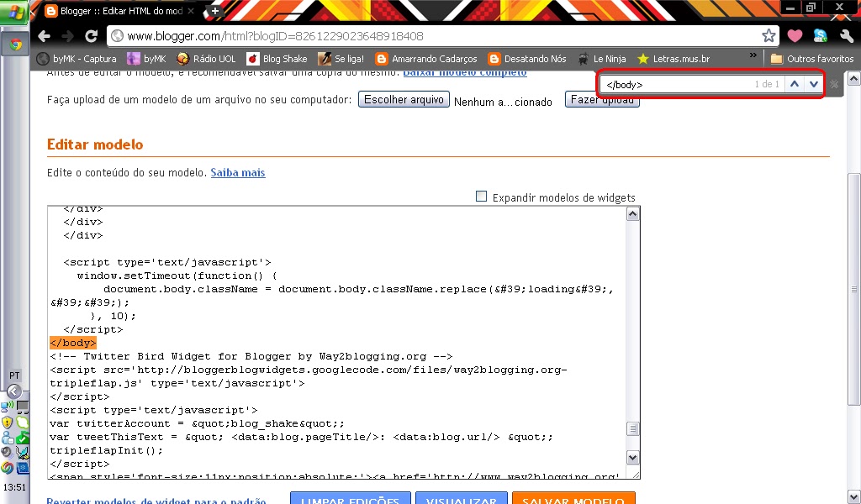The height and width of the screenshot is (504, 861).
Task: Click the VISUALIZAR button
Action: 462,500
